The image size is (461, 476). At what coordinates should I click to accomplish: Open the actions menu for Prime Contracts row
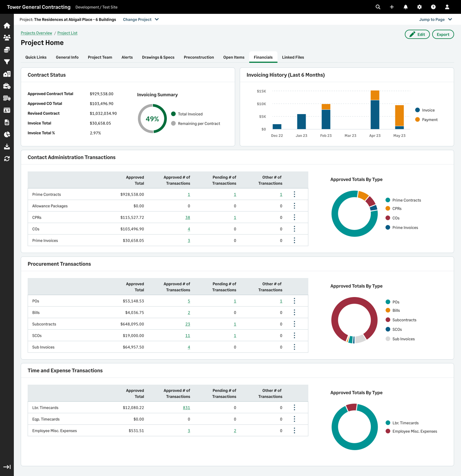tap(294, 194)
